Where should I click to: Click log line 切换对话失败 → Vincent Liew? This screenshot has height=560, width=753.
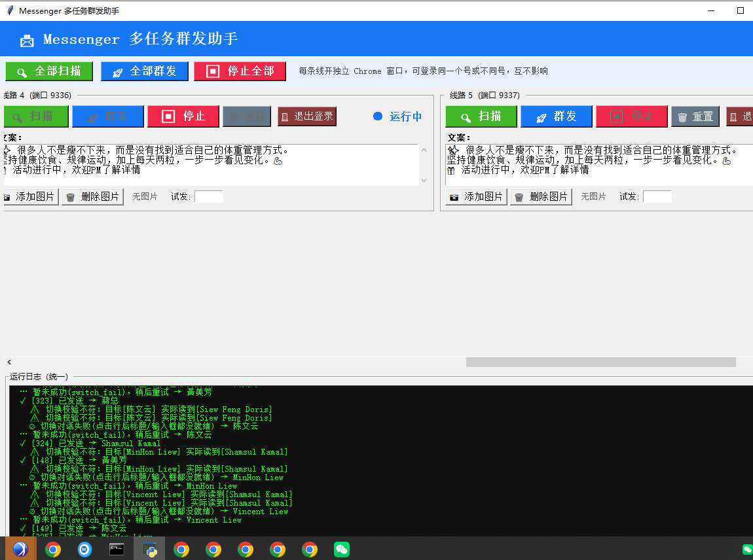tap(159, 512)
